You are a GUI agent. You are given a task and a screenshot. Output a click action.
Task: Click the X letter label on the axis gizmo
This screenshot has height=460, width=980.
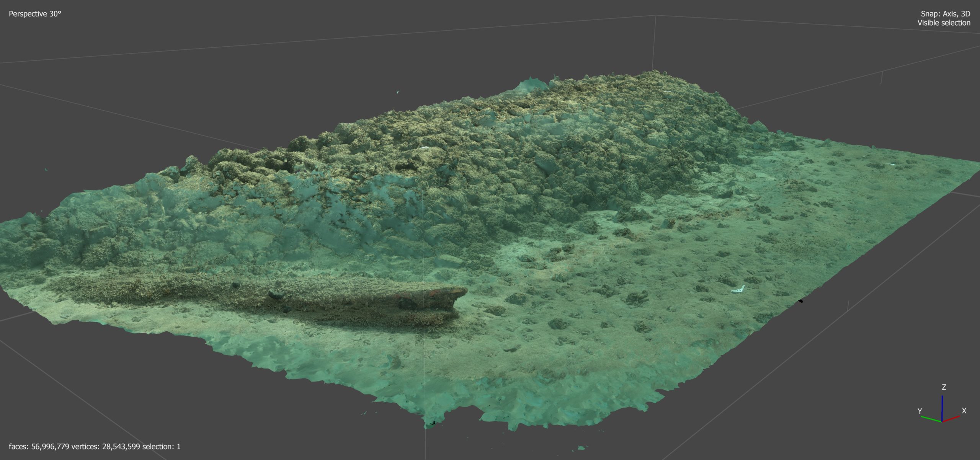click(x=964, y=411)
